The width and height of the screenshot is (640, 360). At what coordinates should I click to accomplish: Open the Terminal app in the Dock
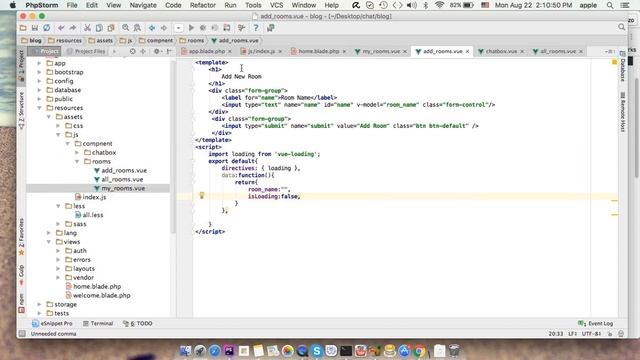[x=346, y=351]
